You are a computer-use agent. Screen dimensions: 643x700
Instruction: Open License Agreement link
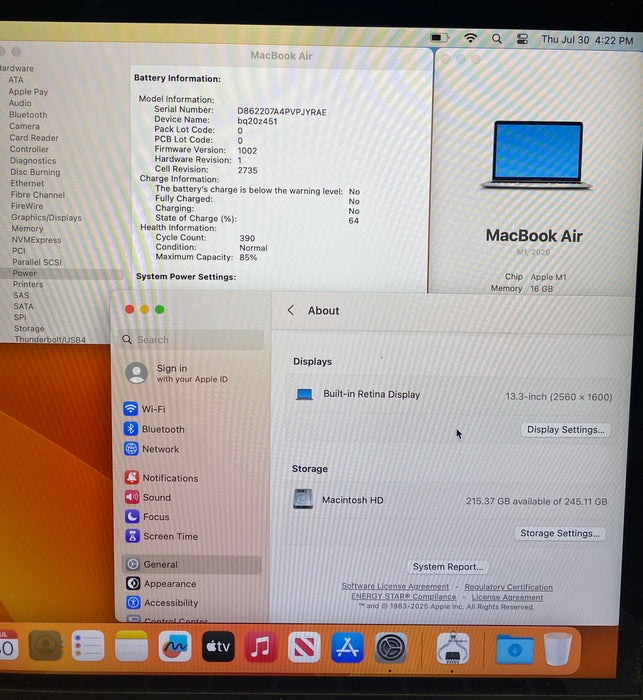point(507,597)
